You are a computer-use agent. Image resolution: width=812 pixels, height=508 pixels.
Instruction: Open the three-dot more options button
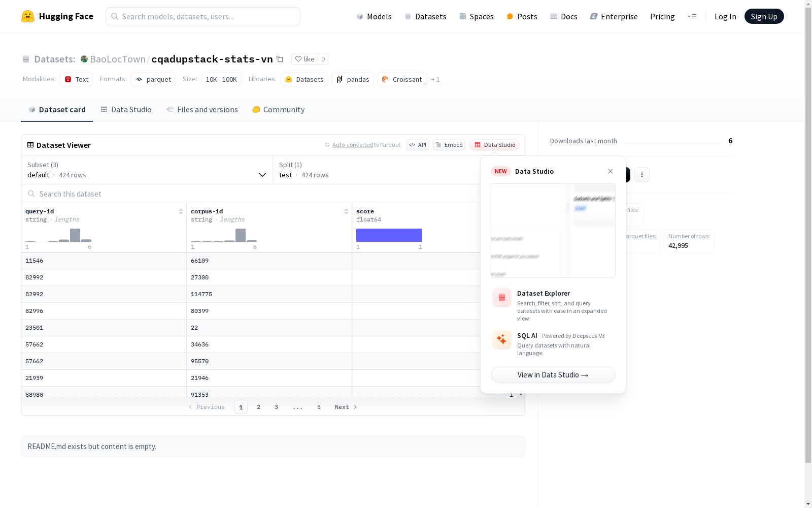642,175
